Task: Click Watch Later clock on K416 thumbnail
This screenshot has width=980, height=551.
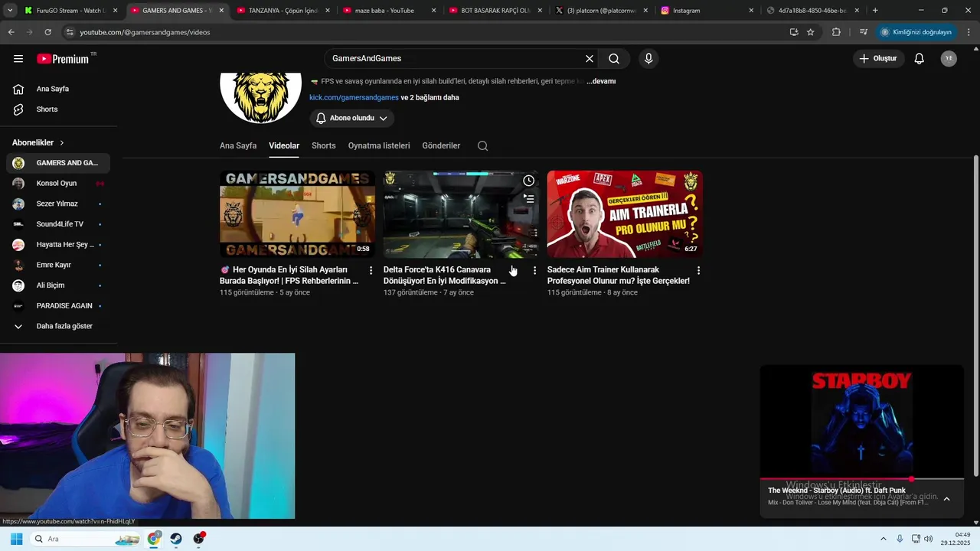Action: [528, 181]
